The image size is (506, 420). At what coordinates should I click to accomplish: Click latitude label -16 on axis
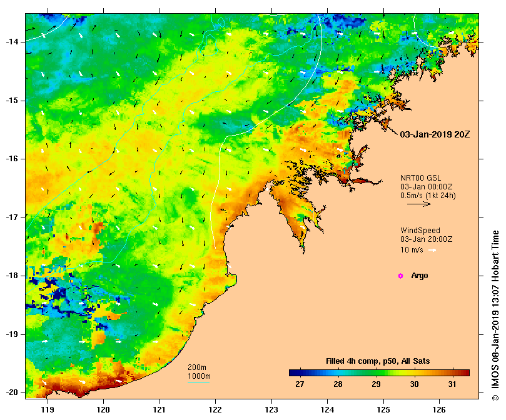pos(12,159)
